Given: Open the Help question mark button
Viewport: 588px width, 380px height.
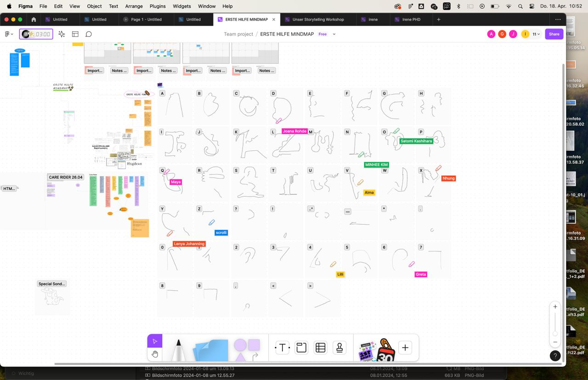Looking at the screenshot, I should coord(555,355).
